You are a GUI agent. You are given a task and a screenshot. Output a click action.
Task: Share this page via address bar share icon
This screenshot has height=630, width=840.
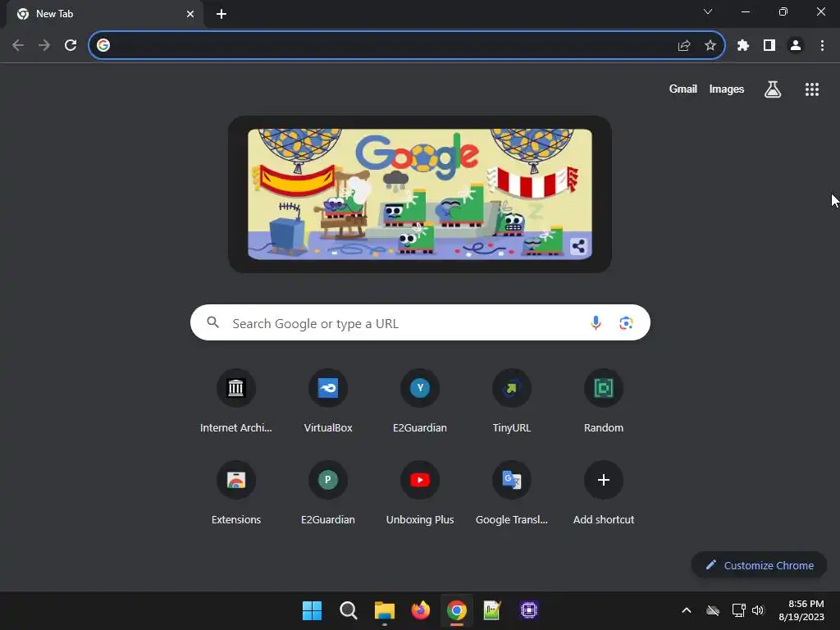(684, 46)
